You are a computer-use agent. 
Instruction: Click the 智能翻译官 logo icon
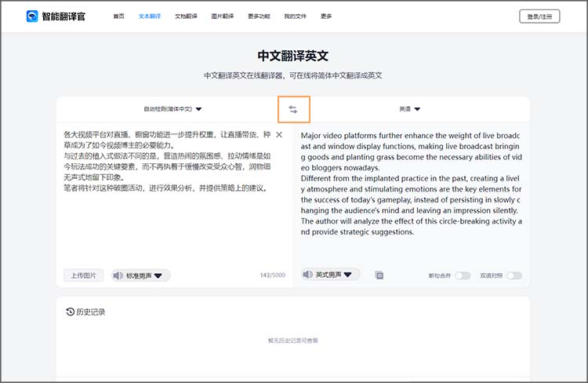[x=32, y=16]
